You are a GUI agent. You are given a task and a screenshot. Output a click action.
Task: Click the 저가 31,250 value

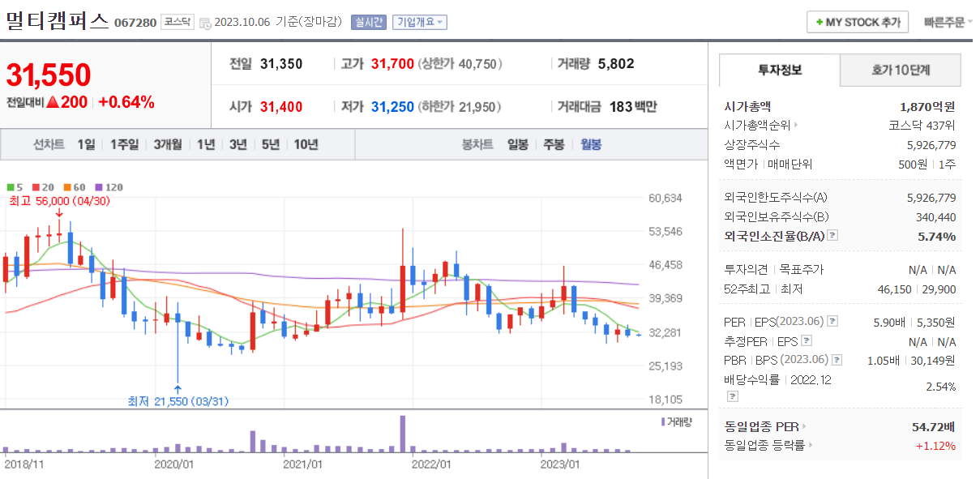[392, 106]
